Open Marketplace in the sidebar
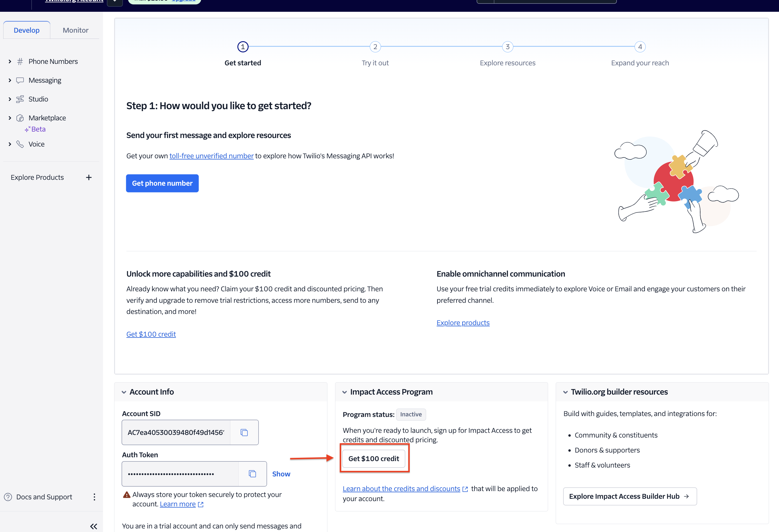Image resolution: width=779 pixels, height=532 pixels. coord(47,118)
